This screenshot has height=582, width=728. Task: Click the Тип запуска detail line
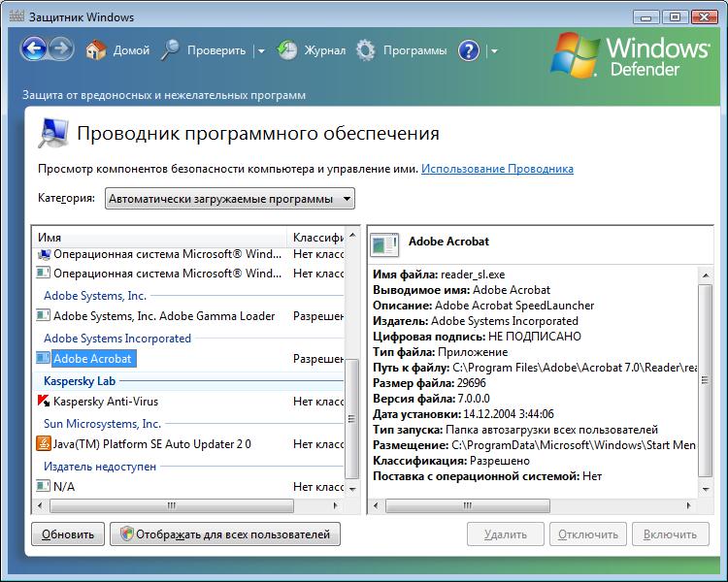(x=515, y=430)
